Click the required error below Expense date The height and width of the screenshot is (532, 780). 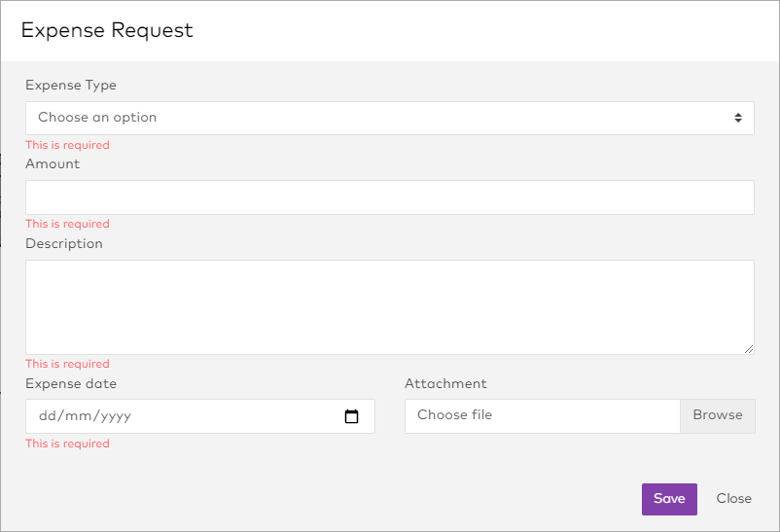[67, 444]
